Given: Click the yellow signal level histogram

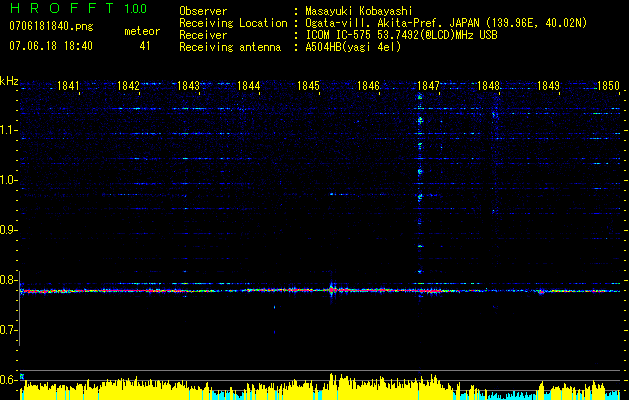Looking at the screenshot, I should point(321,387).
